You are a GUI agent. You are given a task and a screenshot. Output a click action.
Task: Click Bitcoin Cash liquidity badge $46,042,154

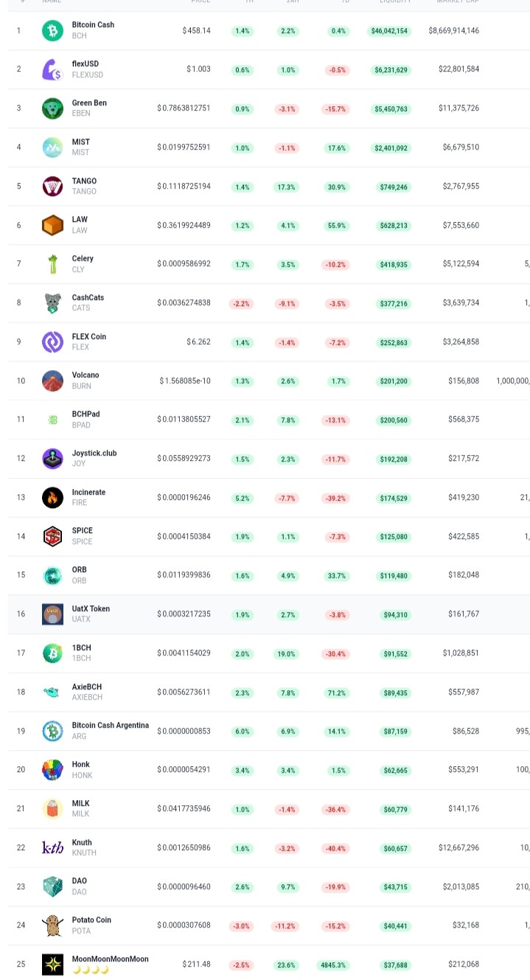390,31
